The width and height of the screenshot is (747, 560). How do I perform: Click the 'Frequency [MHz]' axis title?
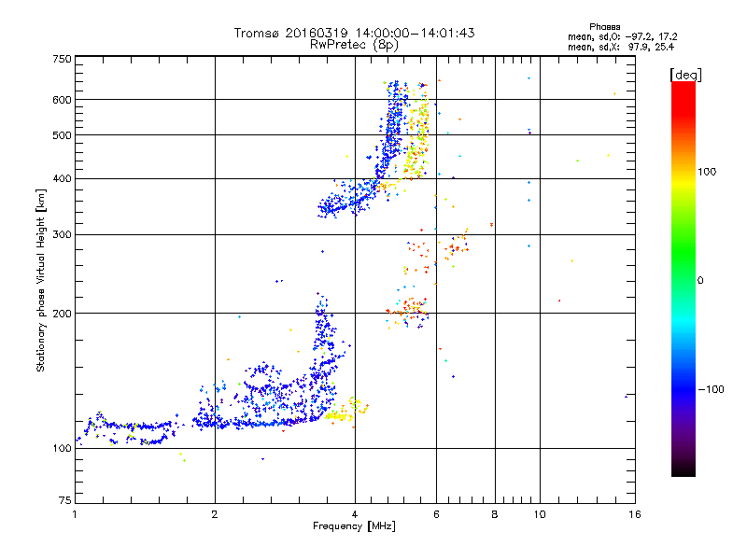[x=354, y=526]
